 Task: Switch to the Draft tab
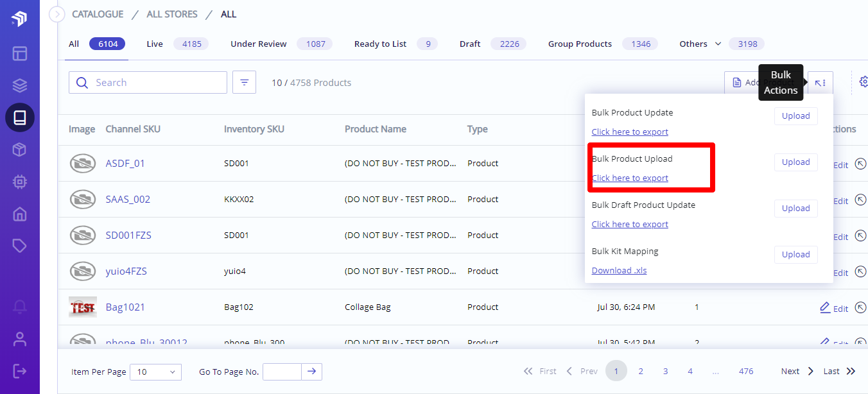tap(492, 44)
